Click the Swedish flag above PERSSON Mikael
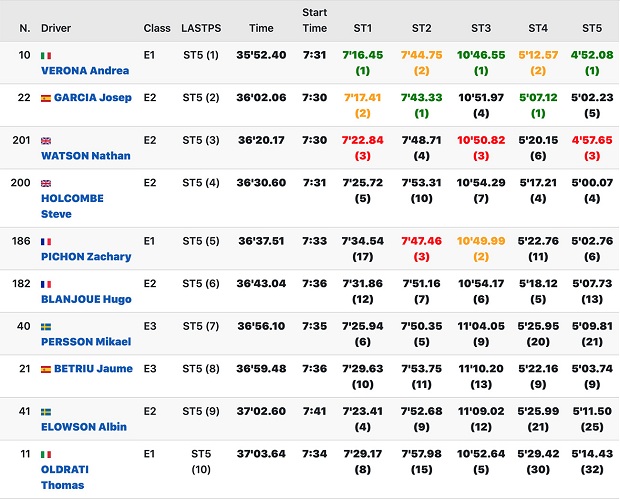620x499 pixels. [x=46, y=326]
